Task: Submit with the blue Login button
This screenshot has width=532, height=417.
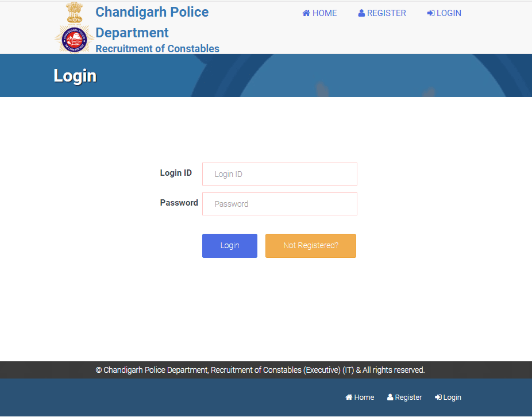Action: 230,246
